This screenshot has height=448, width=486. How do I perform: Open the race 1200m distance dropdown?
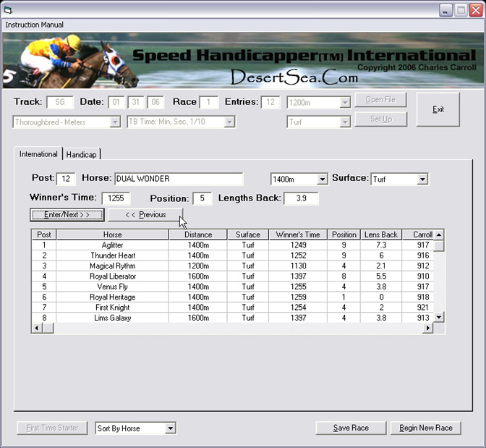point(345,102)
